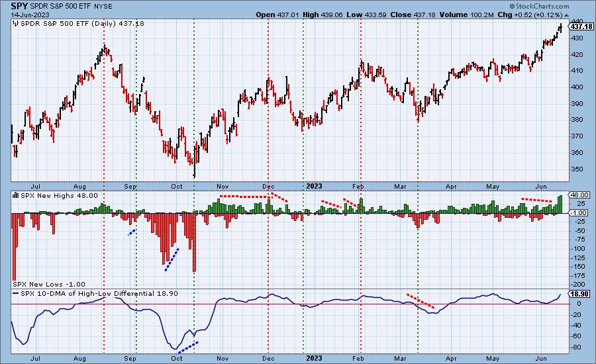The height and width of the screenshot is (364, 596).
Task: Click the 400 price axis label
Action: click(577, 87)
